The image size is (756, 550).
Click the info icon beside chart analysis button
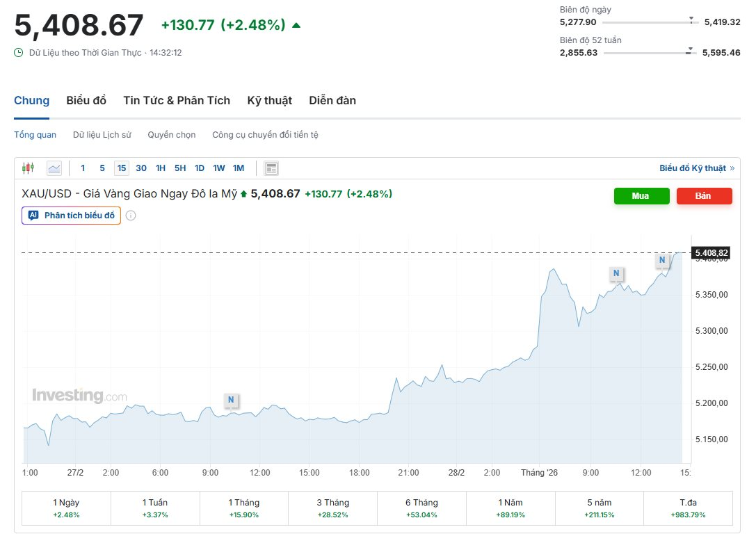click(131, 216)
